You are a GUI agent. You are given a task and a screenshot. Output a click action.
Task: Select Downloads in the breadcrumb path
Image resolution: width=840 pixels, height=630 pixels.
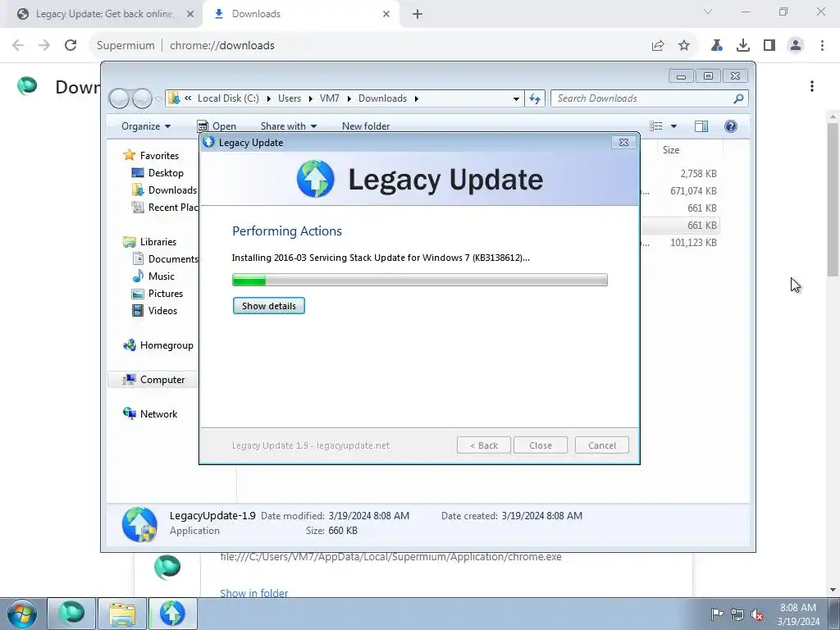(x=382, y=98)
